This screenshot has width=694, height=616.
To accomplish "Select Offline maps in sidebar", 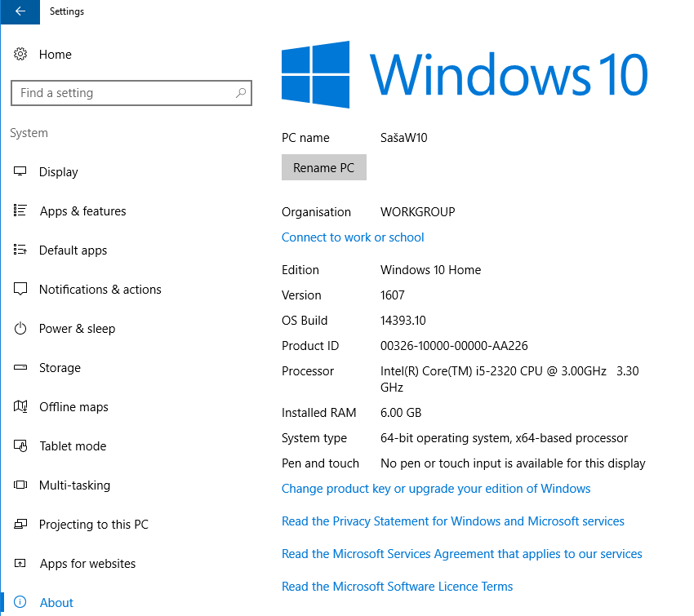I will point(73,407).
